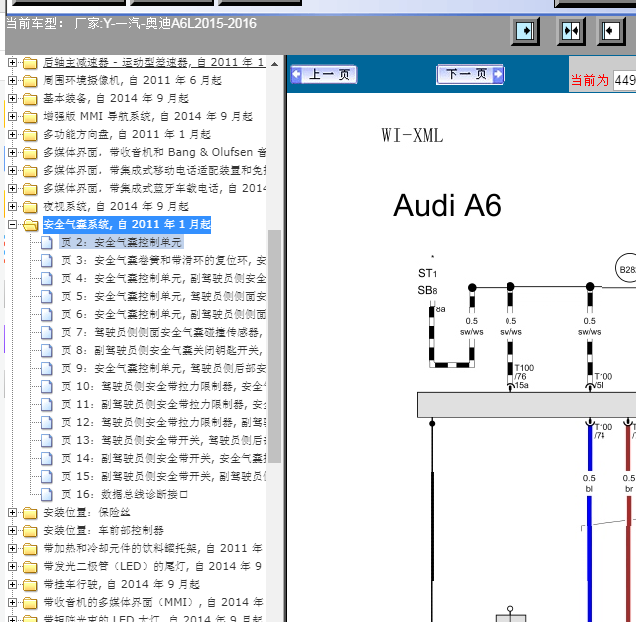Expand 多功能方向盘 folder
The height and width of the screenshot is (622, 636).
[13, 134]
